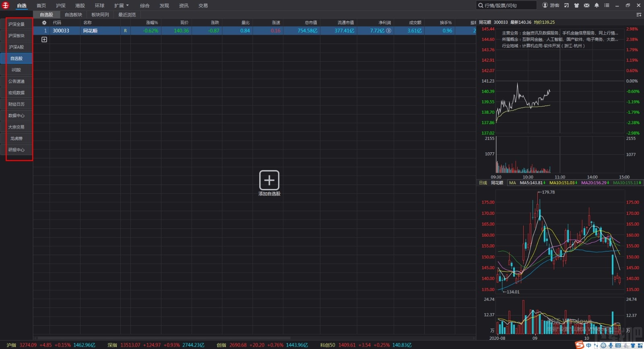644x349 pixels.
Task: Click 科创50 index in status bar
Action: coord(327,345)
